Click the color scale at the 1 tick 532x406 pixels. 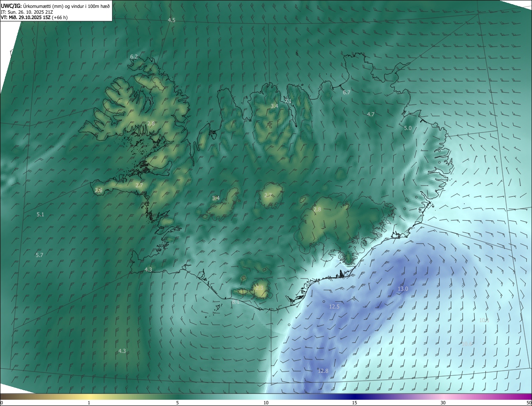[x=89, y=403]
